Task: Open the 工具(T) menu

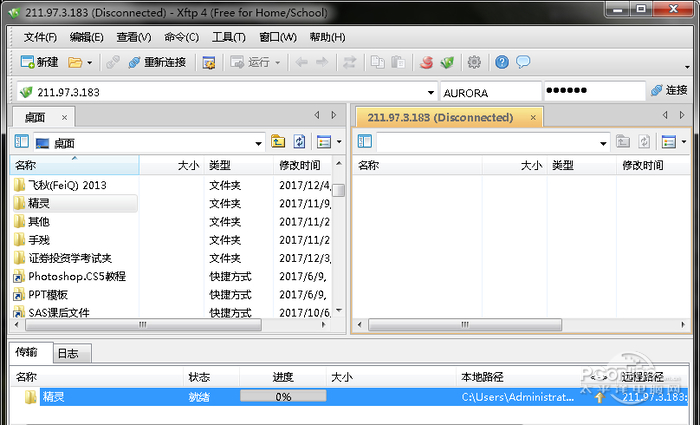Action: 228,37
